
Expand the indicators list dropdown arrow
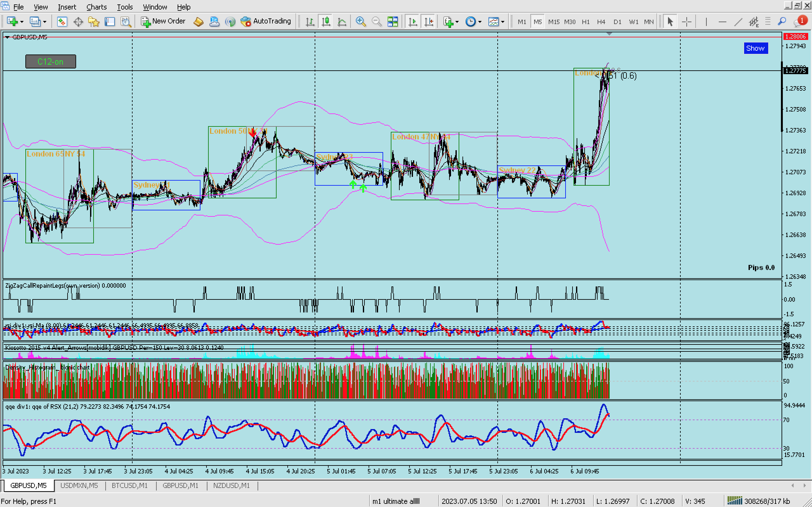[457, 22]
